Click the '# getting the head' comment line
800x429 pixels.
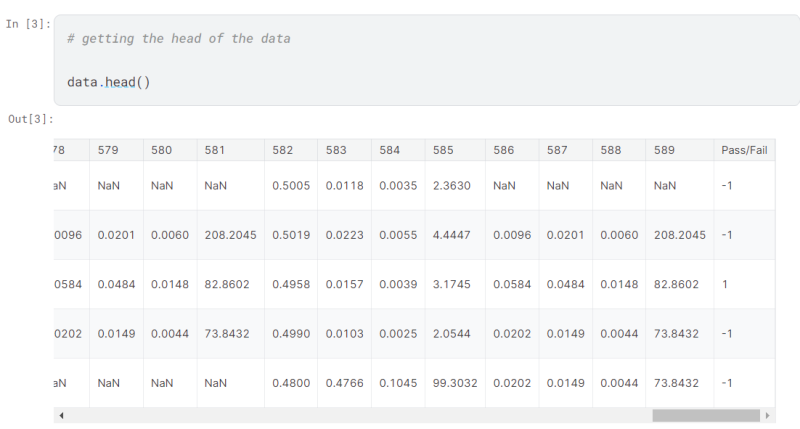(x=178, y=39)
